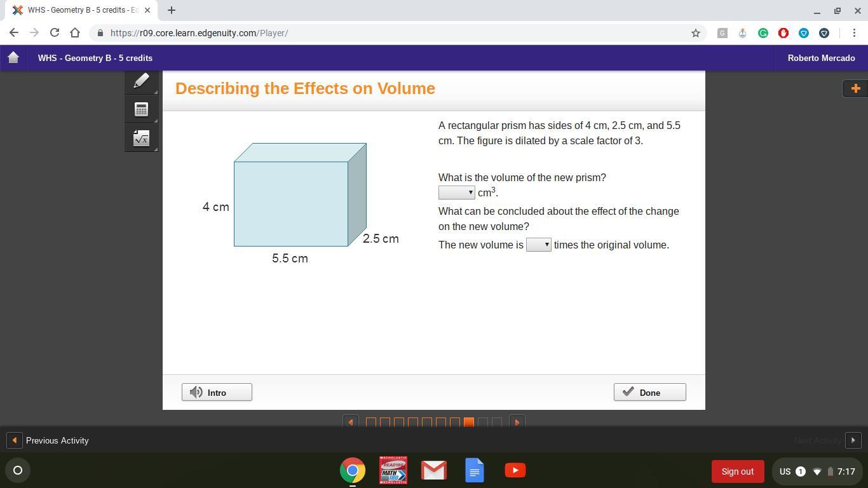Go to Previous Activity

tap(48, 440)
